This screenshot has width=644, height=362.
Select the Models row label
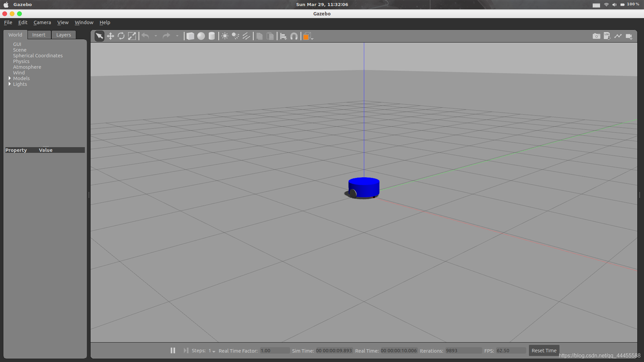(21, 78)
